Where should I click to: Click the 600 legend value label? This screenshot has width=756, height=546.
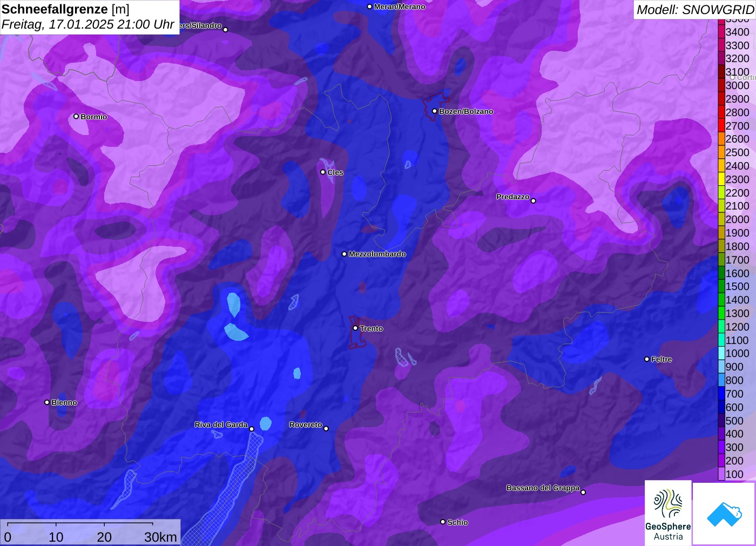click(x=734, y=407)
